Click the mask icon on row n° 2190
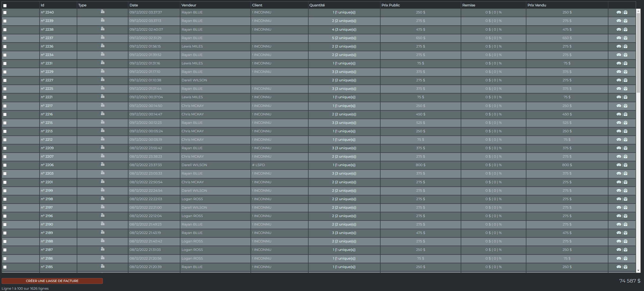 coord(619,224)
